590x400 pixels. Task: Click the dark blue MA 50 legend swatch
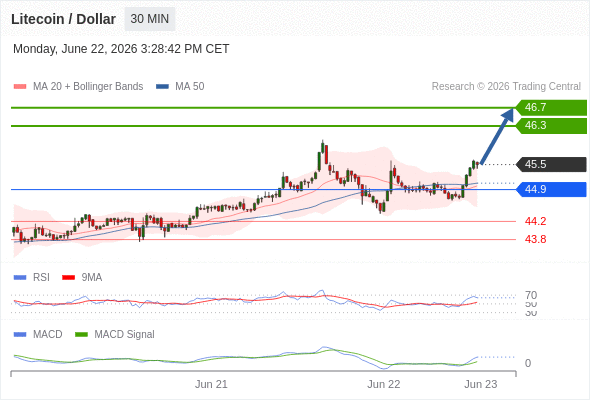coord(162,87)
